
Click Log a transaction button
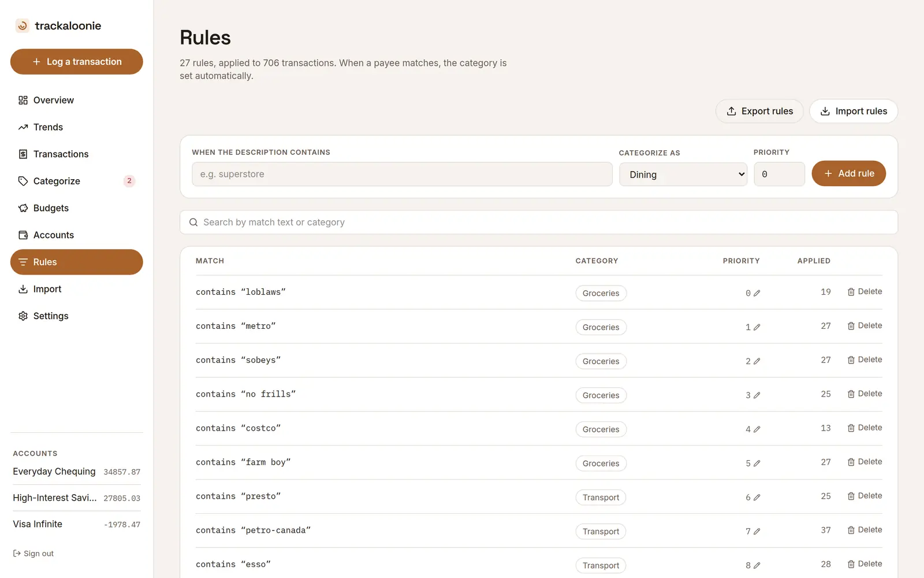[76, 62]
